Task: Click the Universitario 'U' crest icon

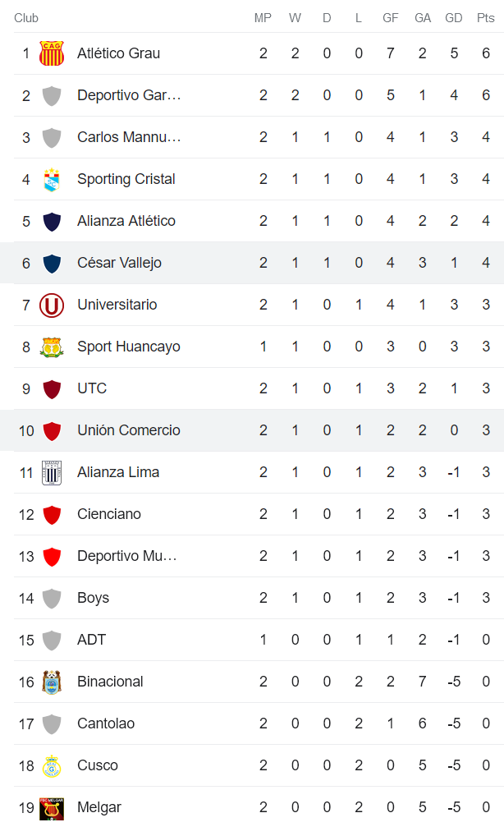Action: click(x=52, y=305)
